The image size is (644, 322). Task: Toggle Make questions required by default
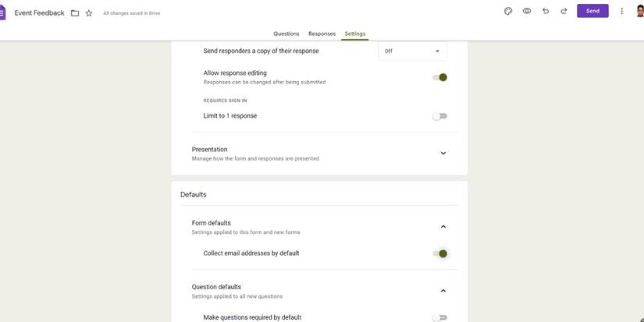[440, 317]
